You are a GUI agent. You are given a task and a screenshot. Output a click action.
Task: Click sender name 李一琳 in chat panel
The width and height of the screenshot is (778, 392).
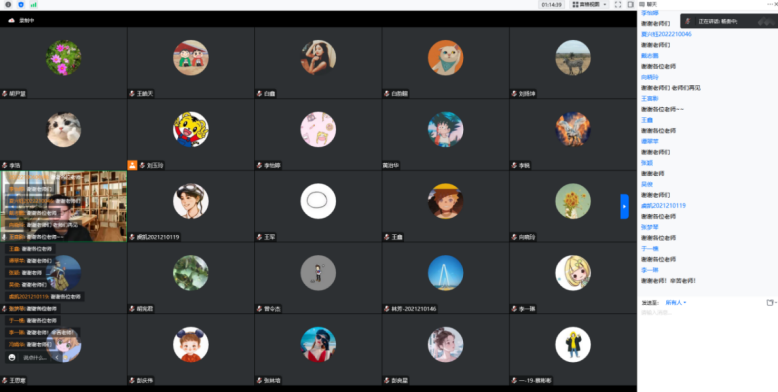[649, 270]
